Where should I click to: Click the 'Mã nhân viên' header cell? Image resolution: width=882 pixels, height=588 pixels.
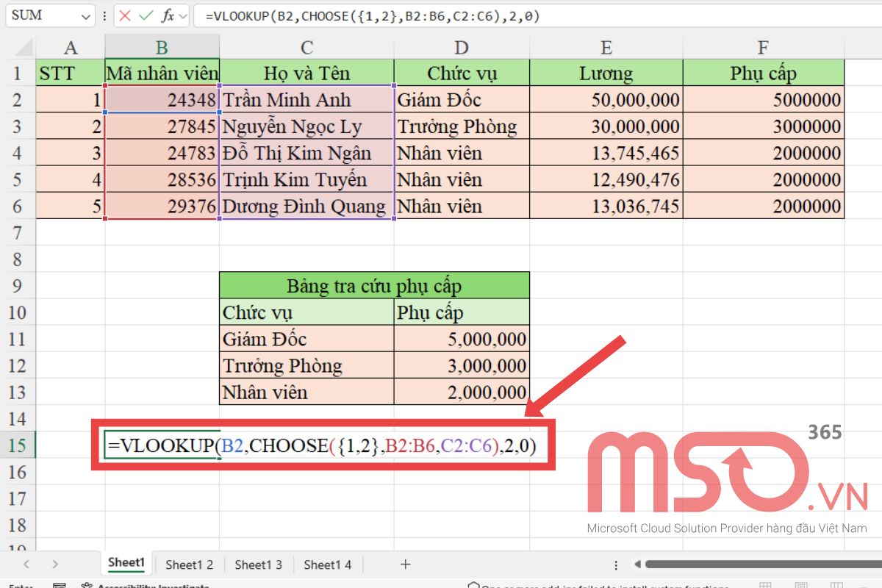point(162,73)
